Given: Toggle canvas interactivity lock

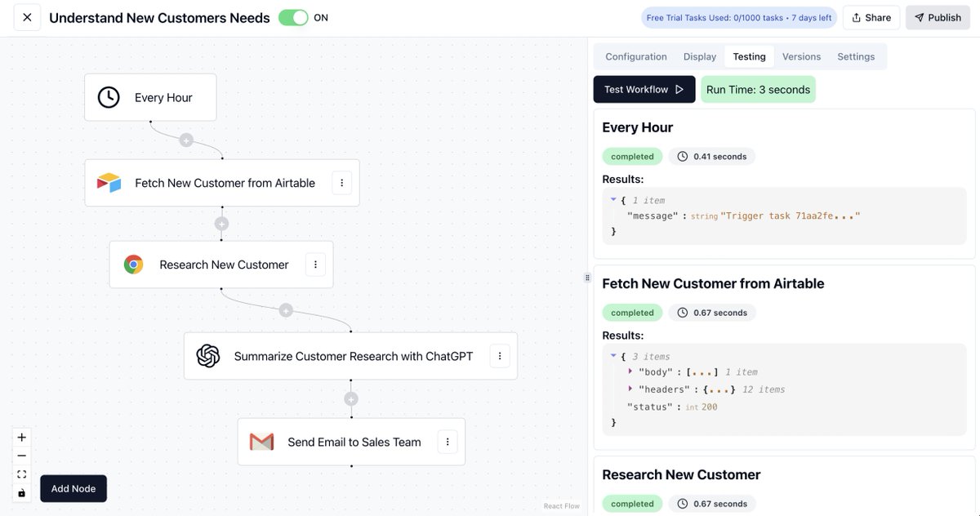Looking at the screenshot, I should click(22, 493).
